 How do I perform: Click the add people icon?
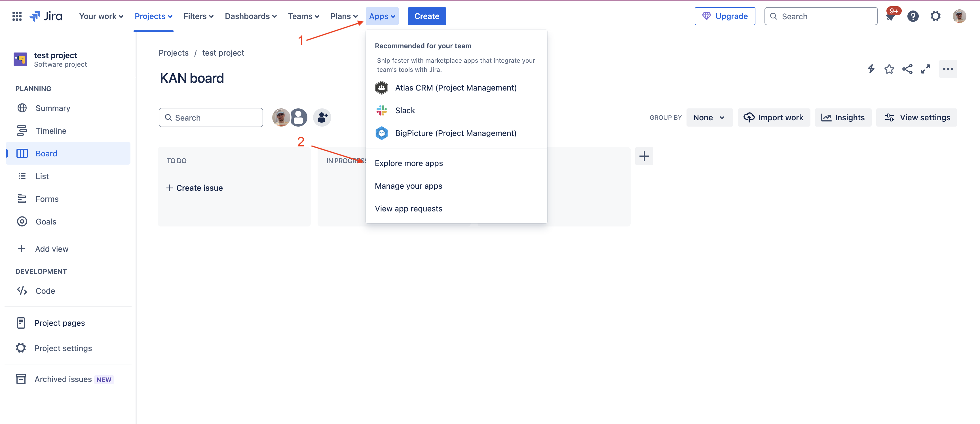pyautogui.click(x=322, y=117)
